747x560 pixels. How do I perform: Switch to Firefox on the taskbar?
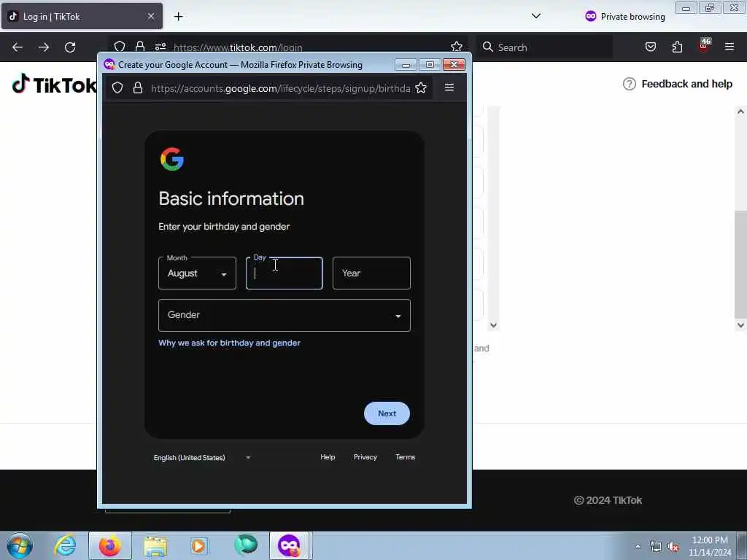point(110,545)
